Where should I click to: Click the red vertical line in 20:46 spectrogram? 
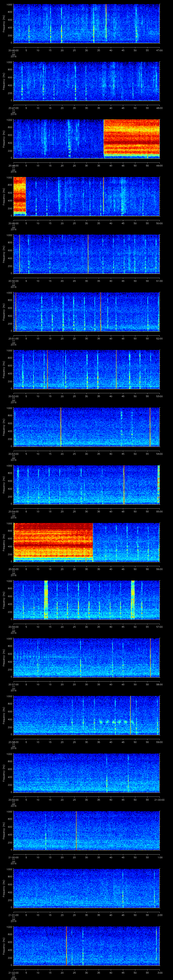coord(106,23)
